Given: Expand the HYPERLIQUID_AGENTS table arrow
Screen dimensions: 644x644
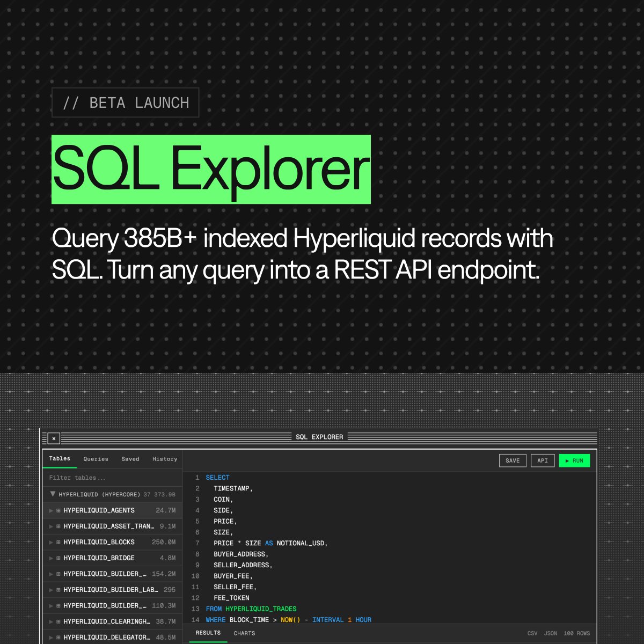Looking at the screenshot, I should click(x=51, y=510).
